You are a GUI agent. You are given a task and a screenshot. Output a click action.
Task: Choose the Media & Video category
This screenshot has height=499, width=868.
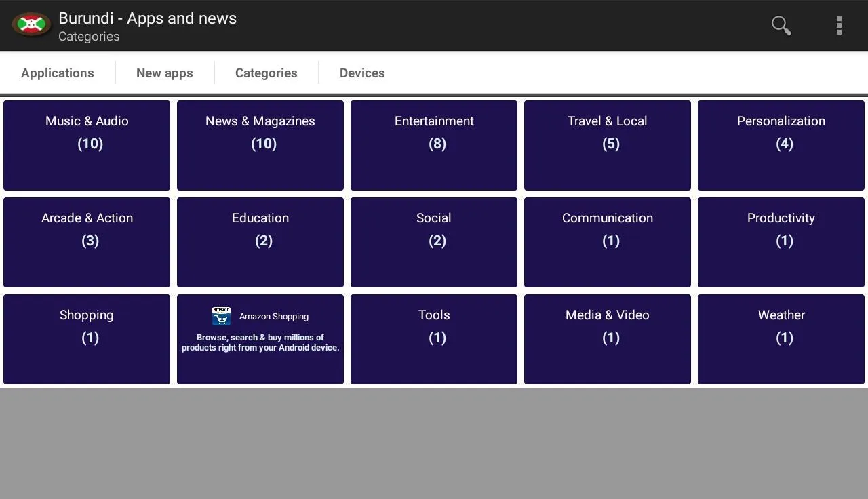[608, 339]
